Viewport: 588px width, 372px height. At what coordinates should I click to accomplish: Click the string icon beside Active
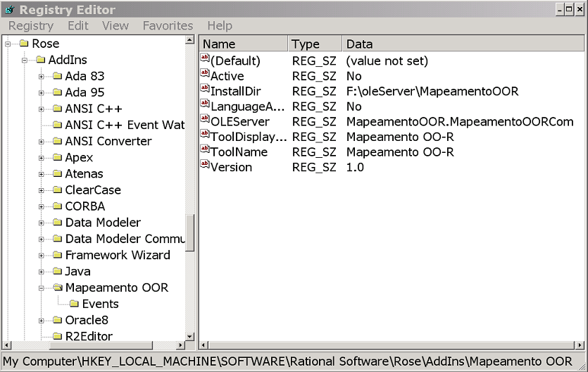205,73
